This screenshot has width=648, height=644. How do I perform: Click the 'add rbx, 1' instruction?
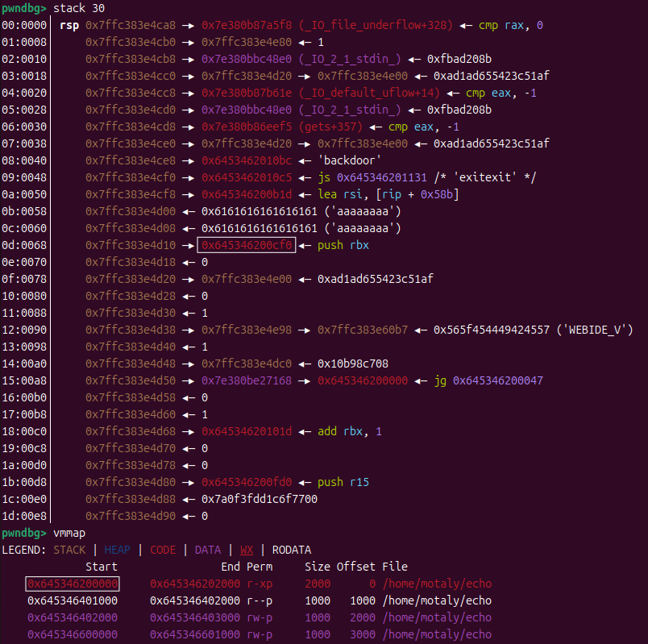[350, 431]
